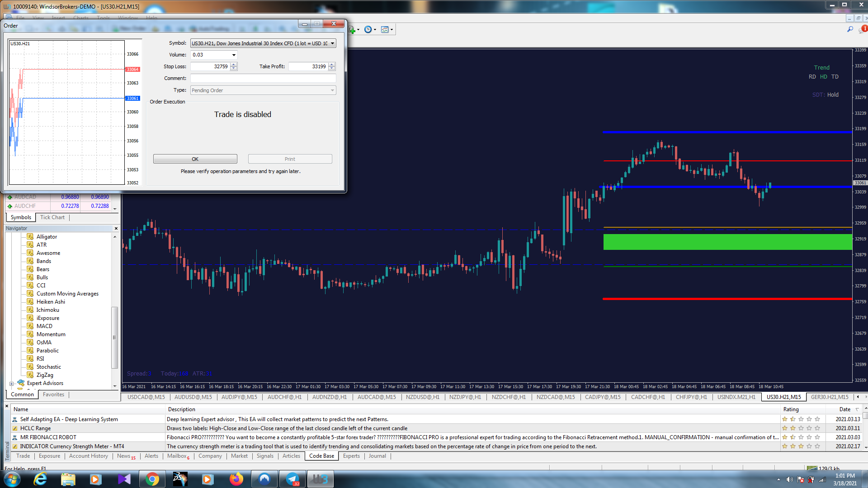Click the Name column header
This screenshot has width=868, height=488.
88,409
